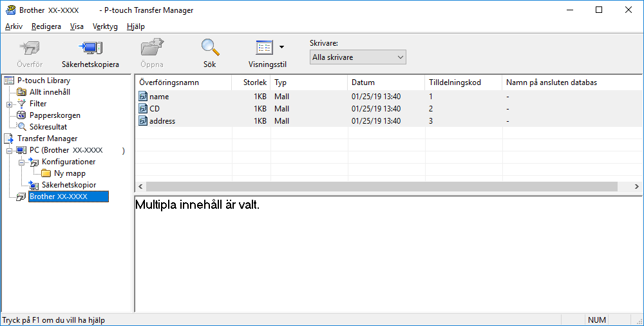Click the date cell in the name row

376,97
